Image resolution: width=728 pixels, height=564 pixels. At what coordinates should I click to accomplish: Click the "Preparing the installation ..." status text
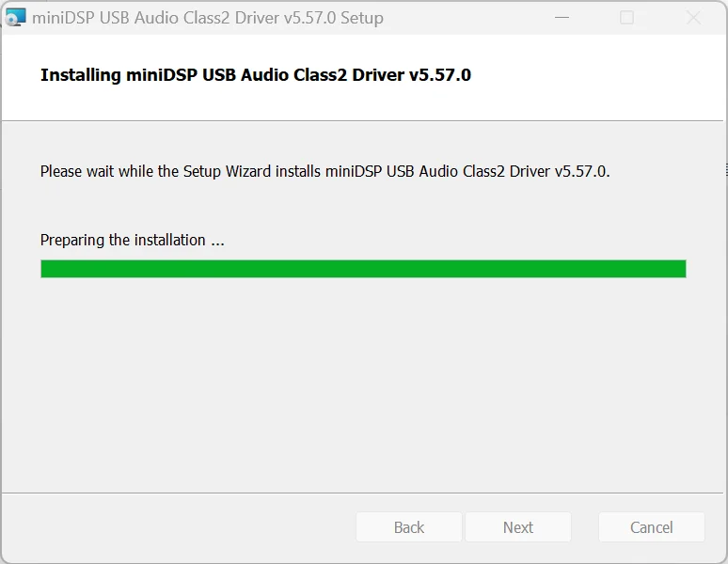[x=133, y=240]
